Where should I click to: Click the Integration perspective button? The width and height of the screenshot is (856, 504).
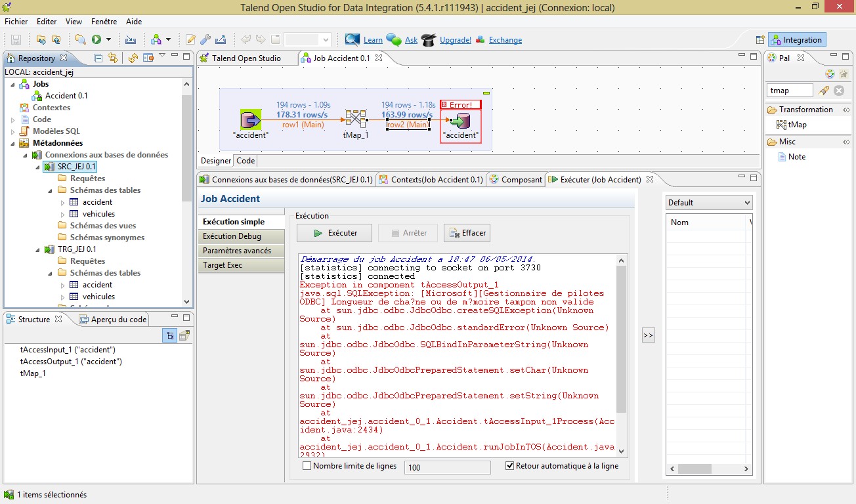pyautogui.click(x=797, y=39)
